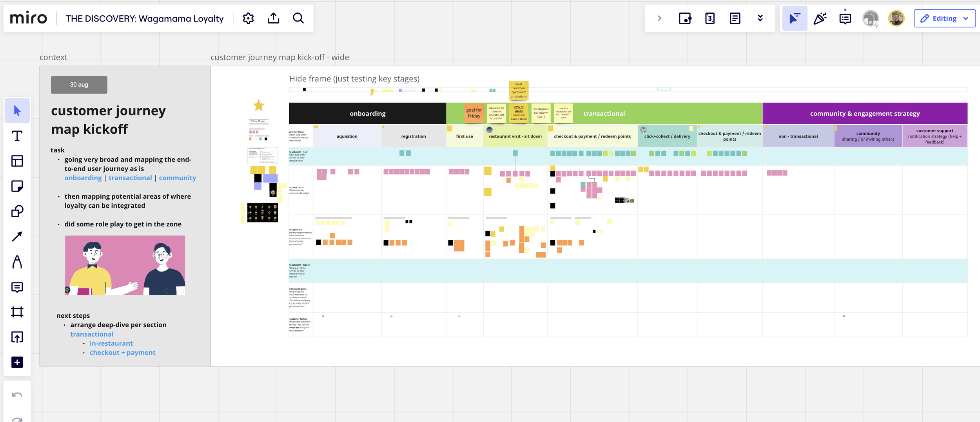
Task: Select the Pen drawing tool
Action: pos(17,262)
